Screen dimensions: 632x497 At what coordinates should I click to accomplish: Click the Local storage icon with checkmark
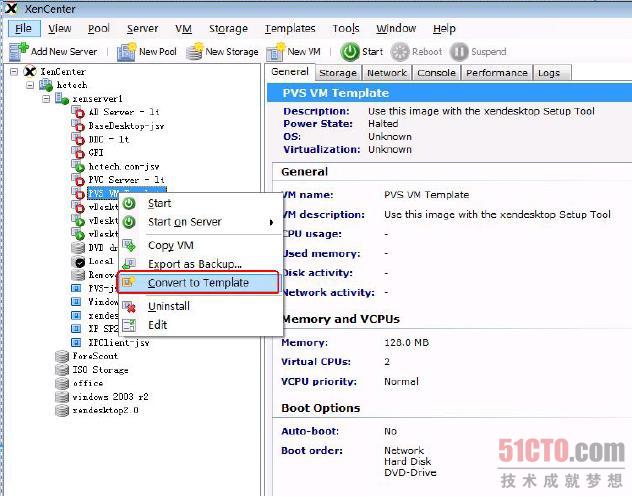pyautogui.click(x=79, y=262)
